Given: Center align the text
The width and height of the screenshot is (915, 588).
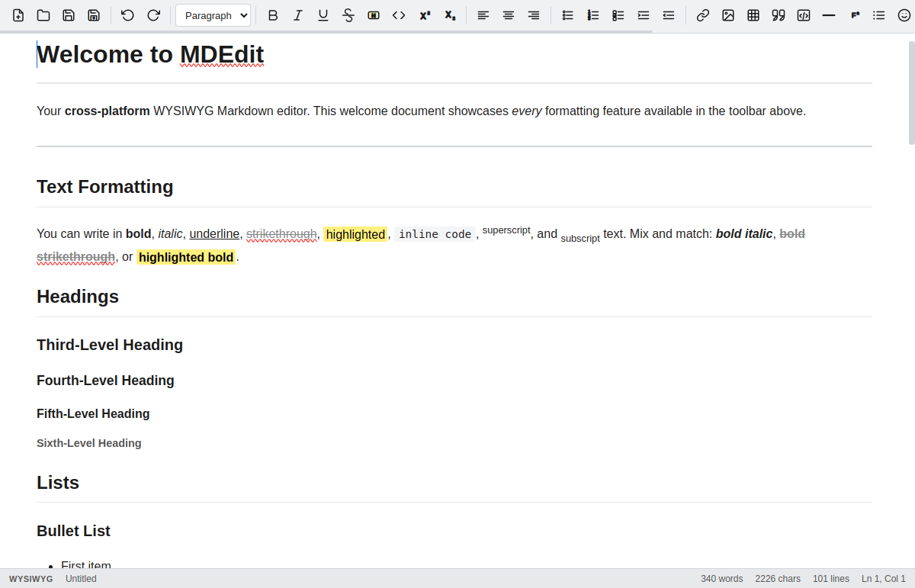Looking at the screenshot, I should (509, 15).
